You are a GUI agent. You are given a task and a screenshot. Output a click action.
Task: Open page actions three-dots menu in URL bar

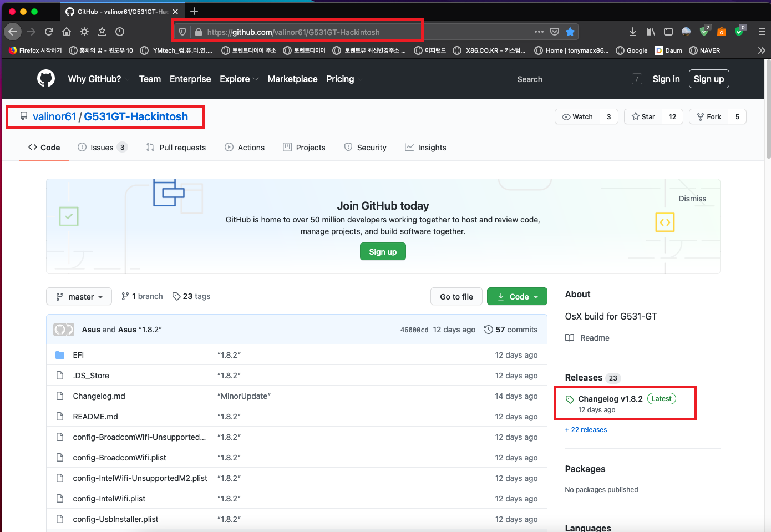point(539,32)
